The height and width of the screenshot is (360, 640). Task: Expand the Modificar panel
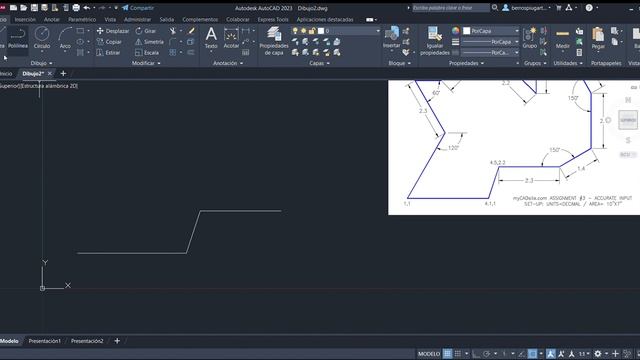(146, 63)
